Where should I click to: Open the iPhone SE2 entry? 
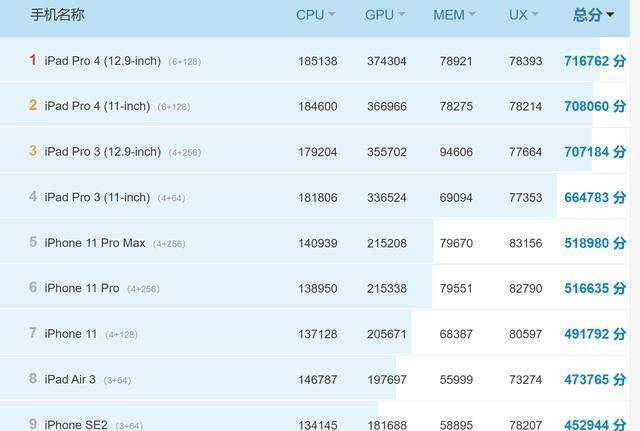click(x=76, y=425)
